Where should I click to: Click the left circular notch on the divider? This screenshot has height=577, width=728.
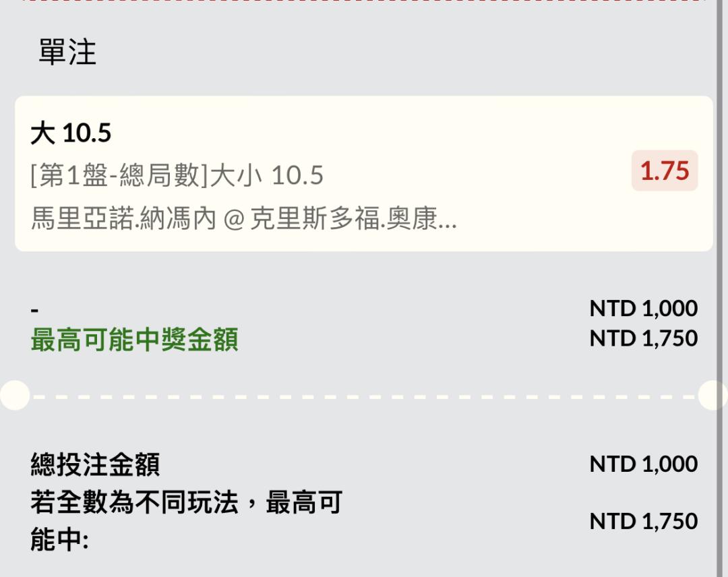13,395
